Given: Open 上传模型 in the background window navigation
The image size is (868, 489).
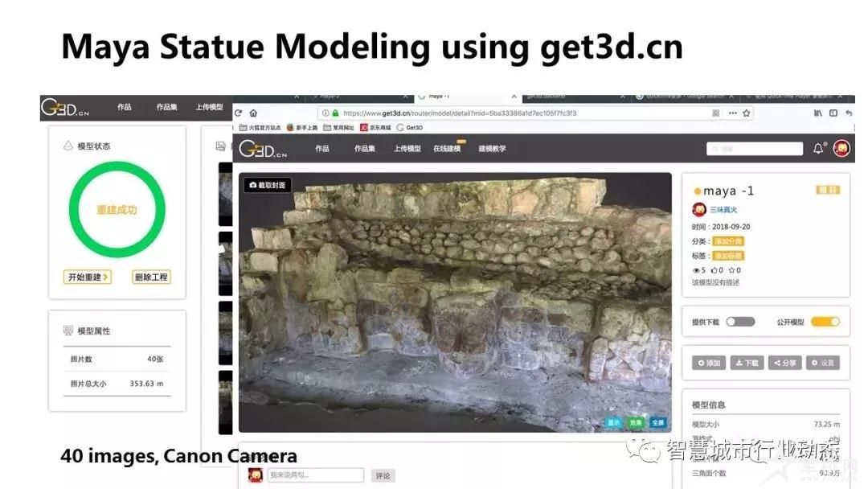Looking at the screenshot, I should coord(209,107).
